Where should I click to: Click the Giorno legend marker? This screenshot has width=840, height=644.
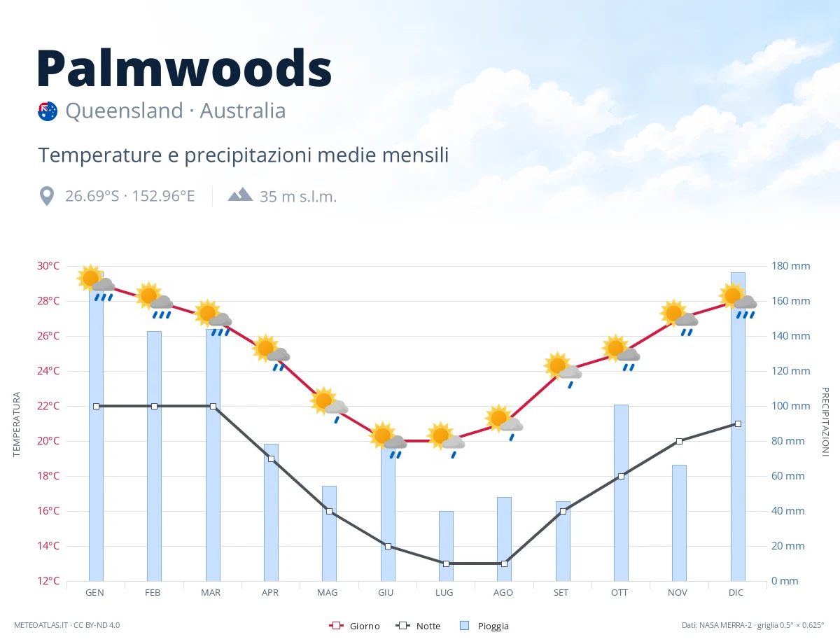pyautogui.click(x=336, y=626)
